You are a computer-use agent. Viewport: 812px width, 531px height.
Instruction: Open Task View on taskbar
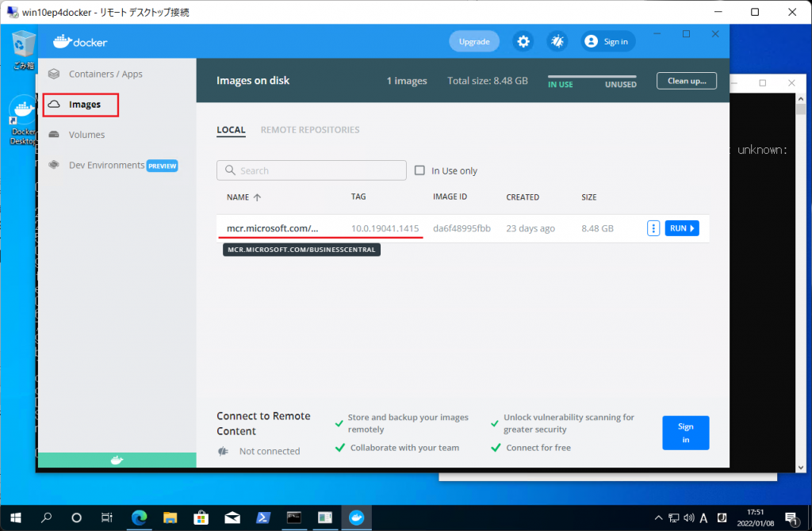pos(107,518)
